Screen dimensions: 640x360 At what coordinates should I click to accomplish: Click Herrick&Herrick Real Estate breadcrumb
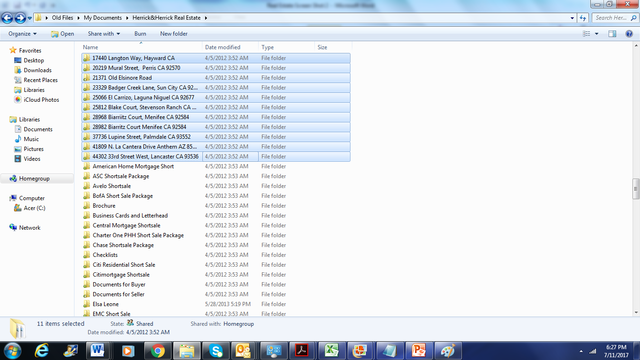[x=167, y=18]
